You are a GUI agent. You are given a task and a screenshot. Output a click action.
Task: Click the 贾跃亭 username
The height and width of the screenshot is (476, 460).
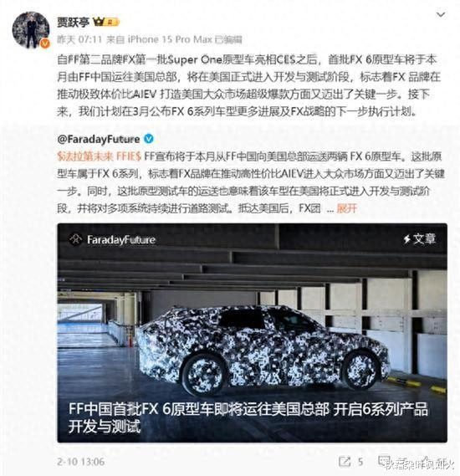point(73,22)
